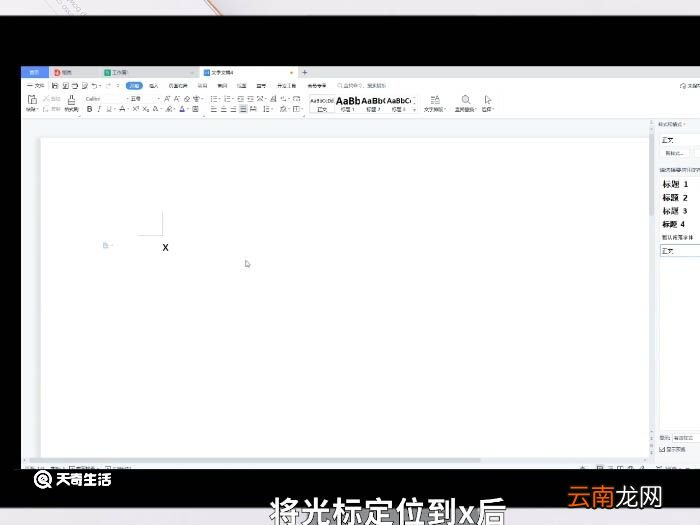This screenshot has width=700, height=525.
Task: Click the font color A icon
Action: point(182,109)
